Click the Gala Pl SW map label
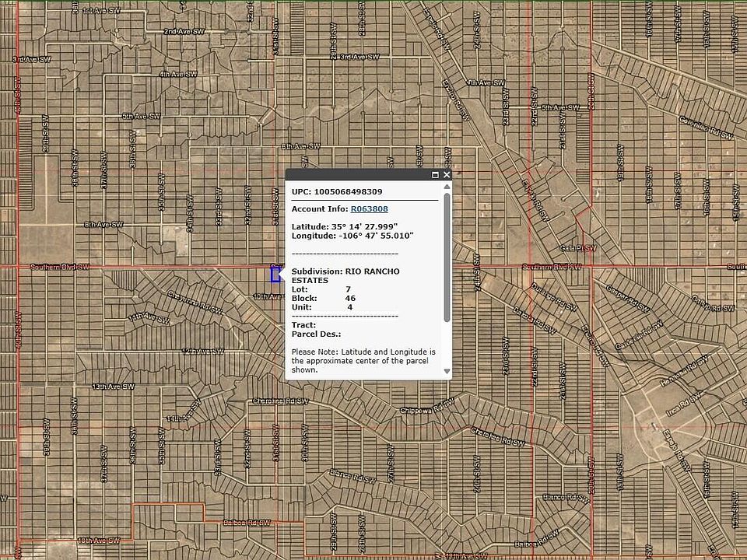The height and width of the screenshot is (560, 747). [578, 248]
